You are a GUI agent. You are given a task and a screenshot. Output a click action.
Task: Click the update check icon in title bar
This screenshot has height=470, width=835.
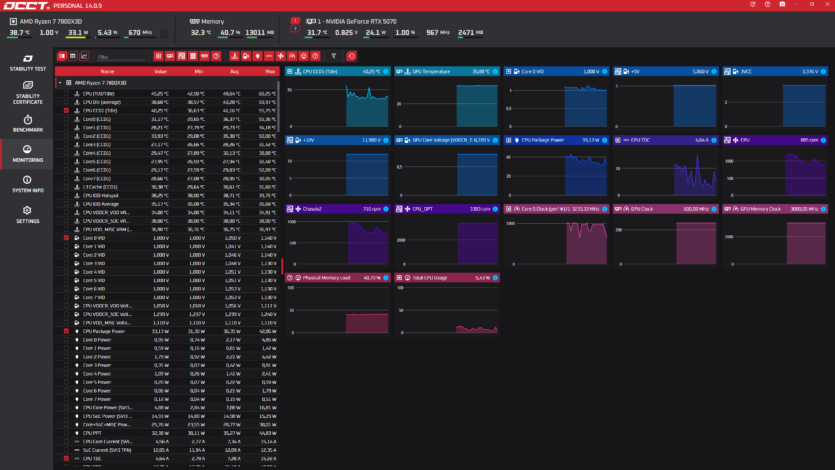pos(752,4)
